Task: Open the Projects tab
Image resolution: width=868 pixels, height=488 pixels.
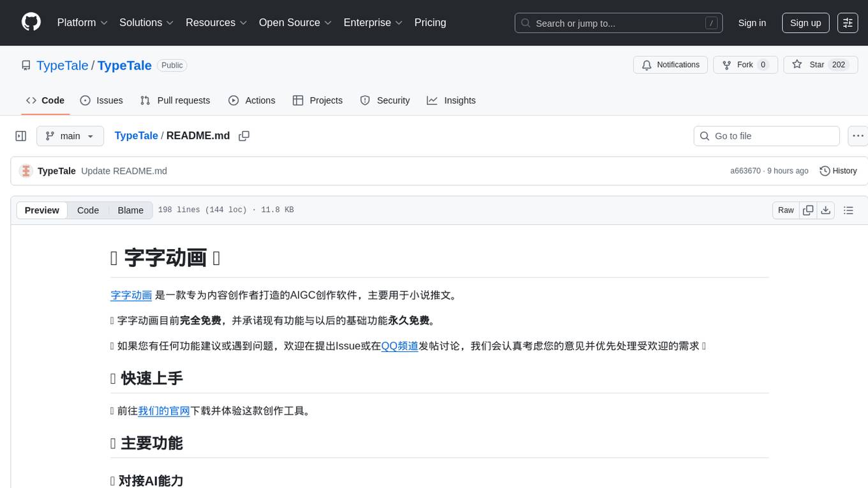Action: 318,100
